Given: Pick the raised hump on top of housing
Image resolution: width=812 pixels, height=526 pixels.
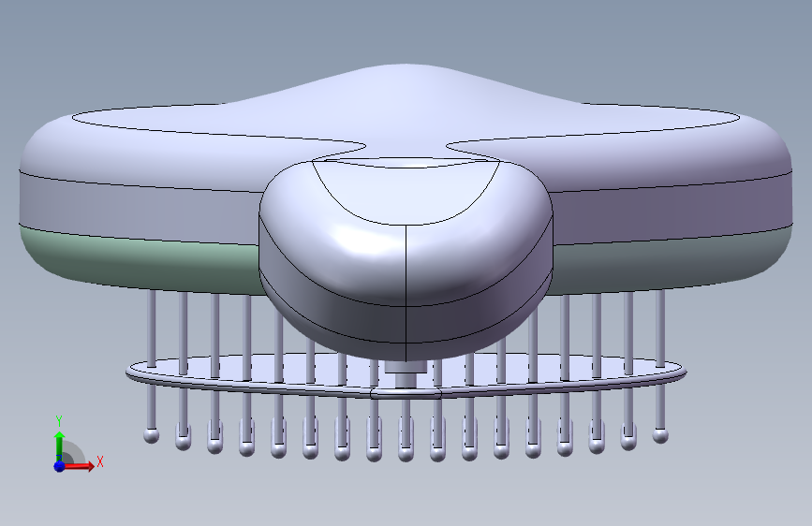Looking at the screenshot, I should click(406, 106).
